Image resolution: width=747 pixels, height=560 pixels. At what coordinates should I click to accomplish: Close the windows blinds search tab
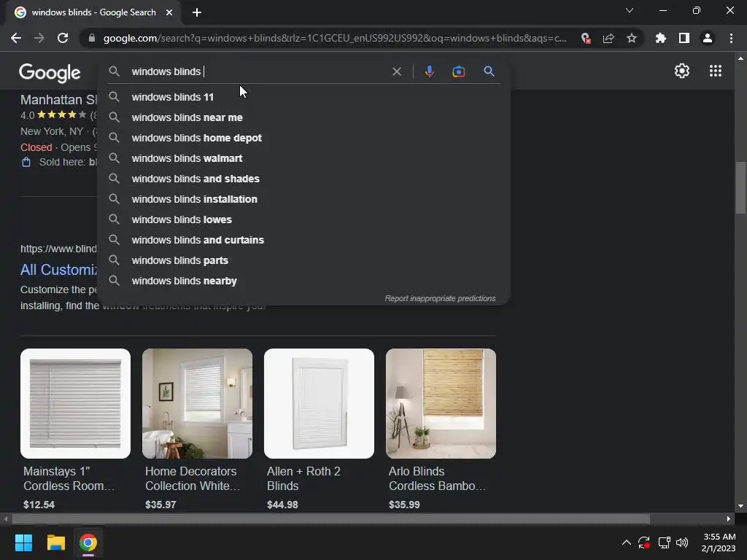pos(169,12)
